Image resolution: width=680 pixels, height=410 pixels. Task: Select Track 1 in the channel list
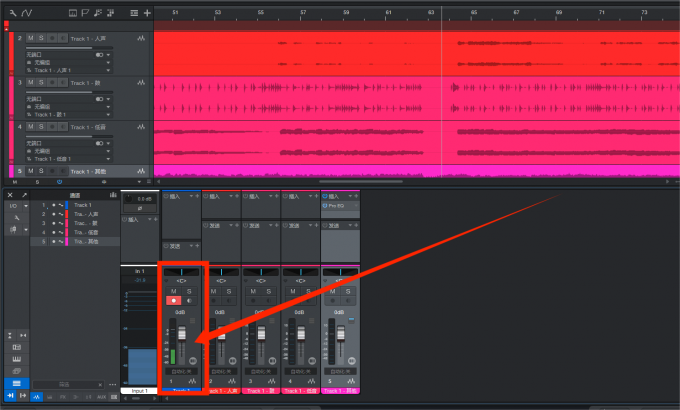click(75, 205)
